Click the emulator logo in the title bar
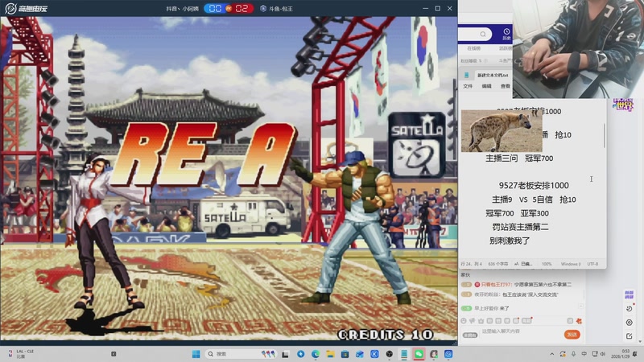The height and width of the screenshot is (362, 644). tap(27, 8)
